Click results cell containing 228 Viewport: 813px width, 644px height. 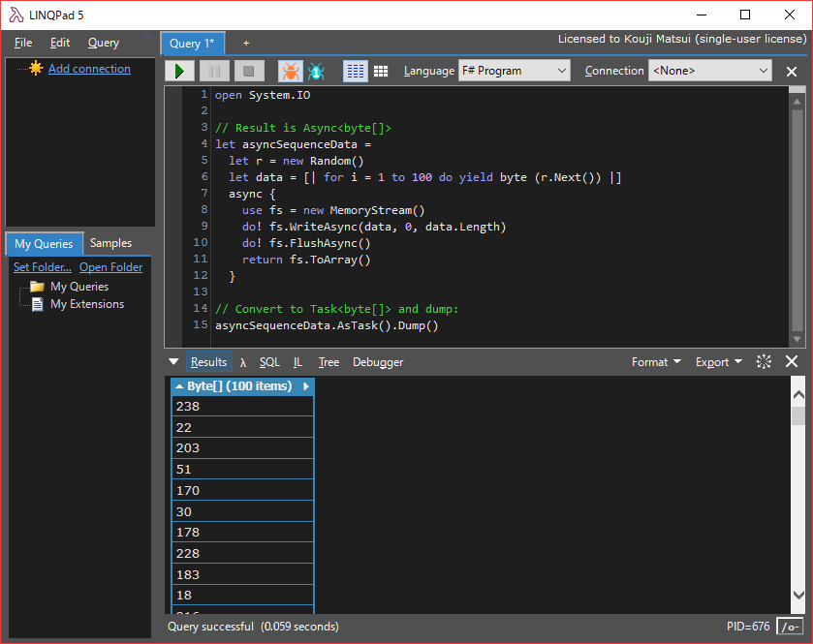click(242, 553)
